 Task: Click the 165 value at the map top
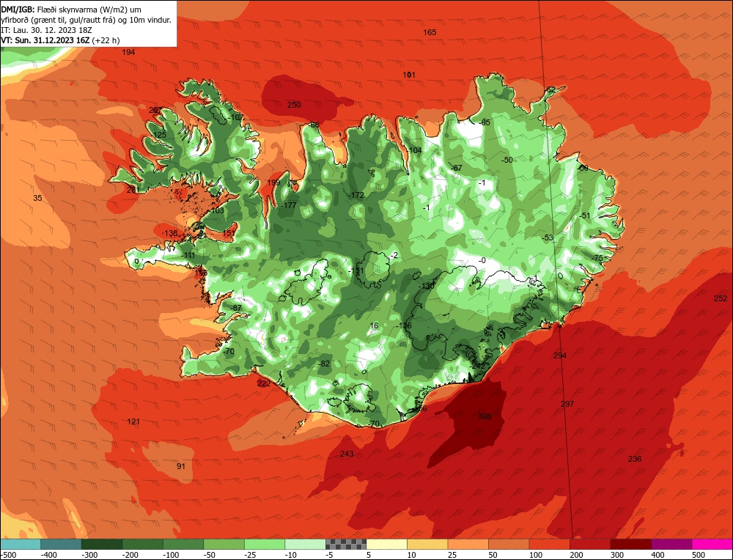click(430, 32)
